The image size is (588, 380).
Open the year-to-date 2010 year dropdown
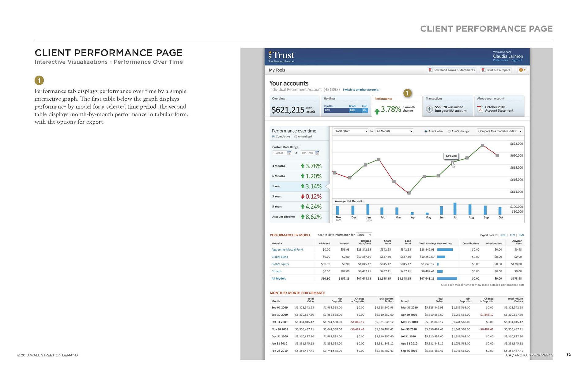point(364,235)
